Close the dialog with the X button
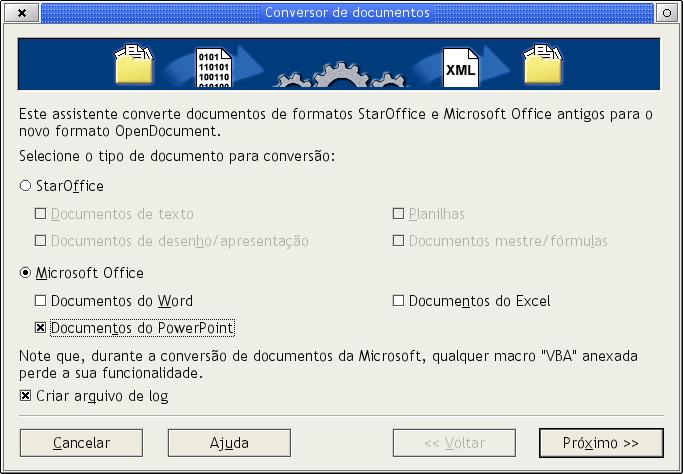Viewport: 683px width, 474px height. click(x=22, y=13)
